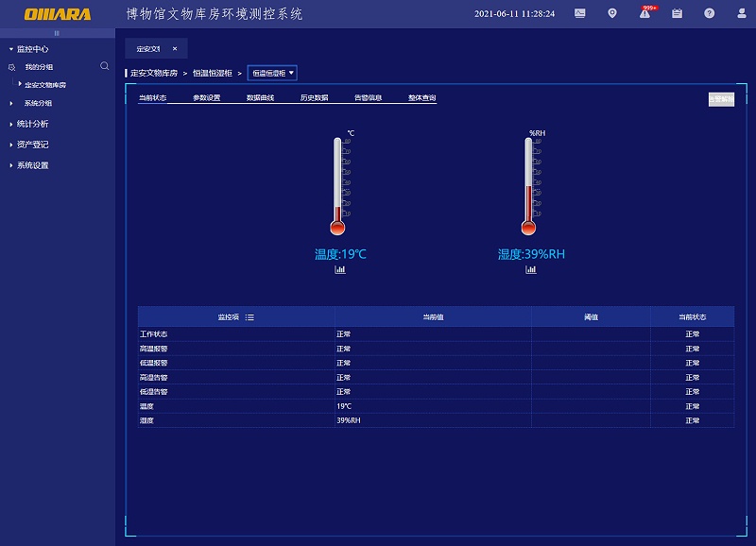Select 定安文物库房 in the sidebar tree

(45, 85)
